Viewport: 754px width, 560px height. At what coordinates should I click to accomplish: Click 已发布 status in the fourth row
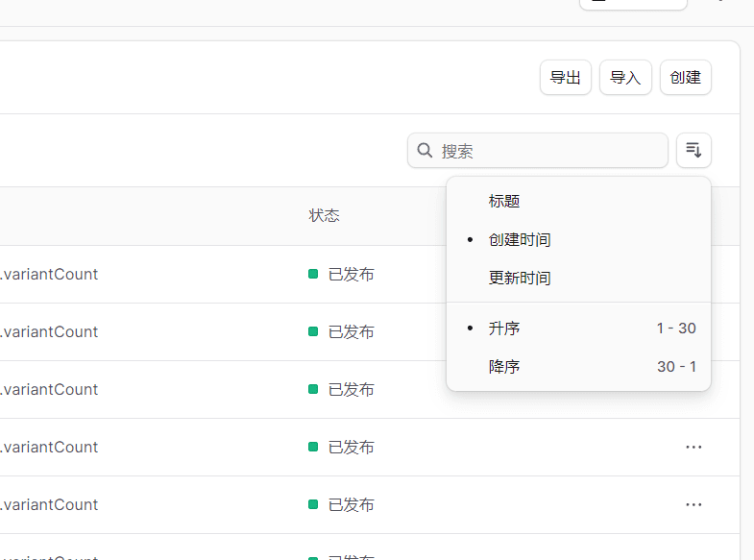351,447
